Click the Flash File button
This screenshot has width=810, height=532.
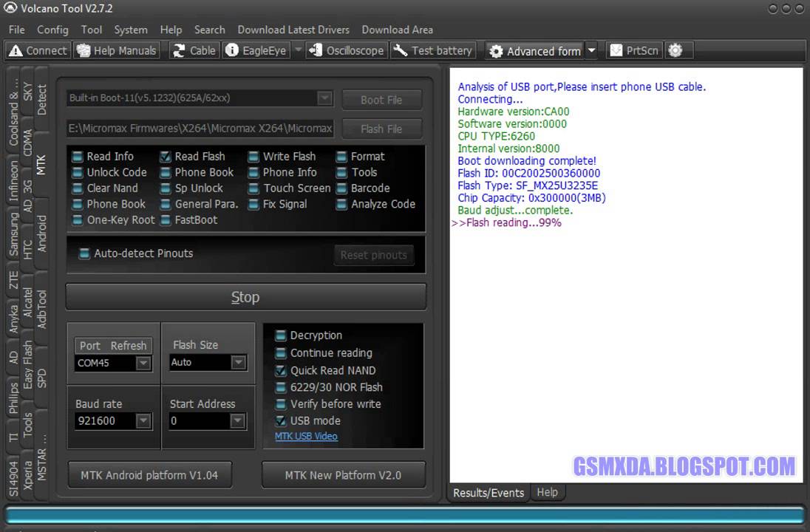(x=382, y=129)
